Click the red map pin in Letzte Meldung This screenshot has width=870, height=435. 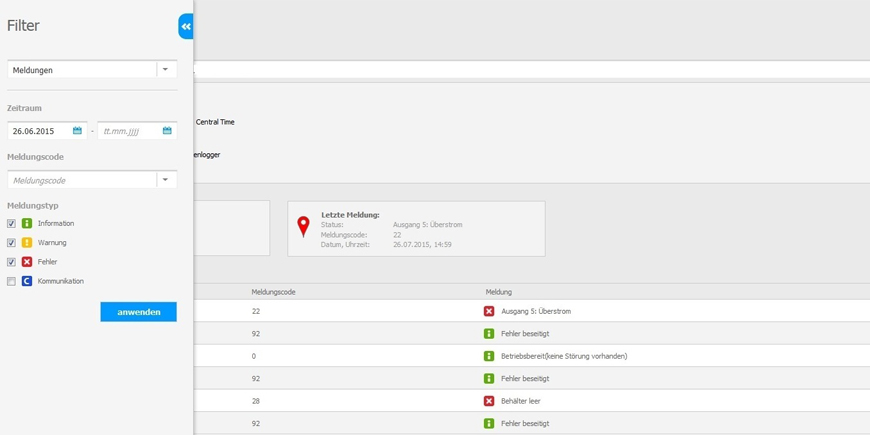304,227
